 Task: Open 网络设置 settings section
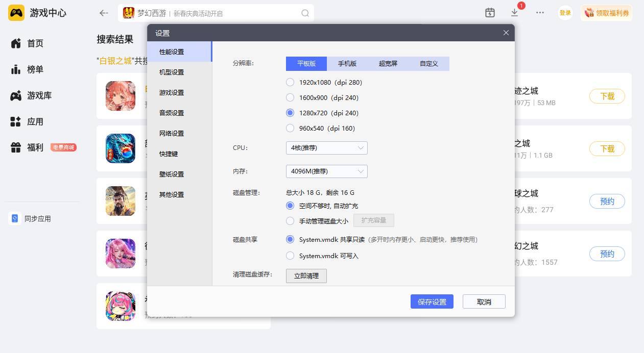click(179, 133)
